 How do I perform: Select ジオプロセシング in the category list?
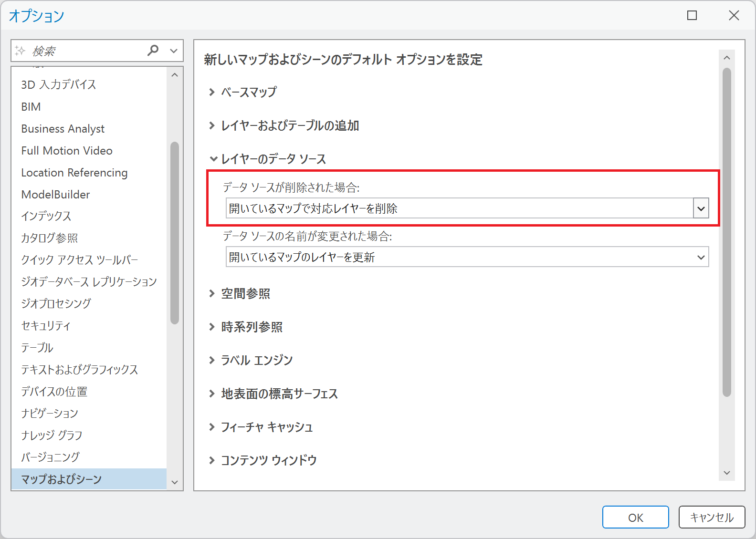[56, 303]
